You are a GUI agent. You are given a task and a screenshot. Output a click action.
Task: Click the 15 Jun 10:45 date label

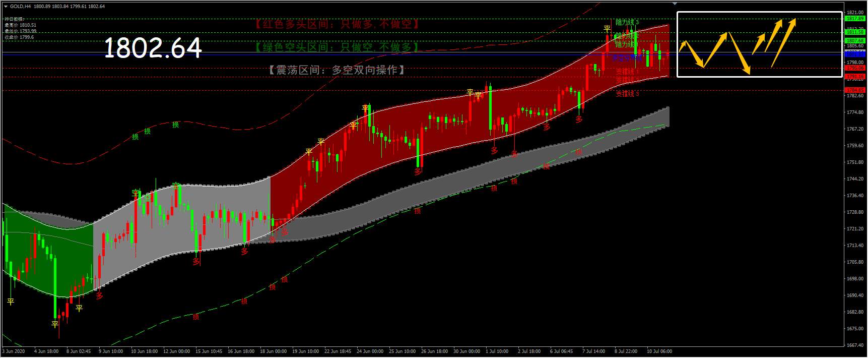(x=209, y=351)
